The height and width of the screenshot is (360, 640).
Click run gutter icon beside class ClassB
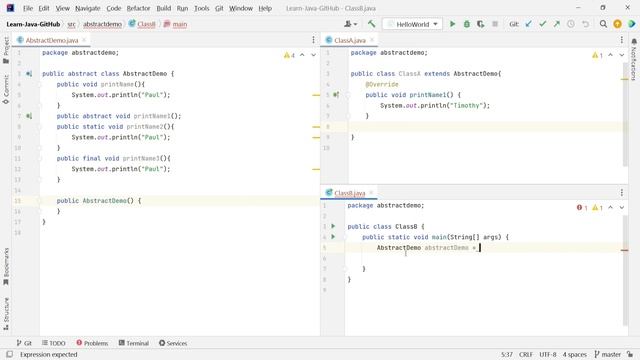tap(333, 226)
